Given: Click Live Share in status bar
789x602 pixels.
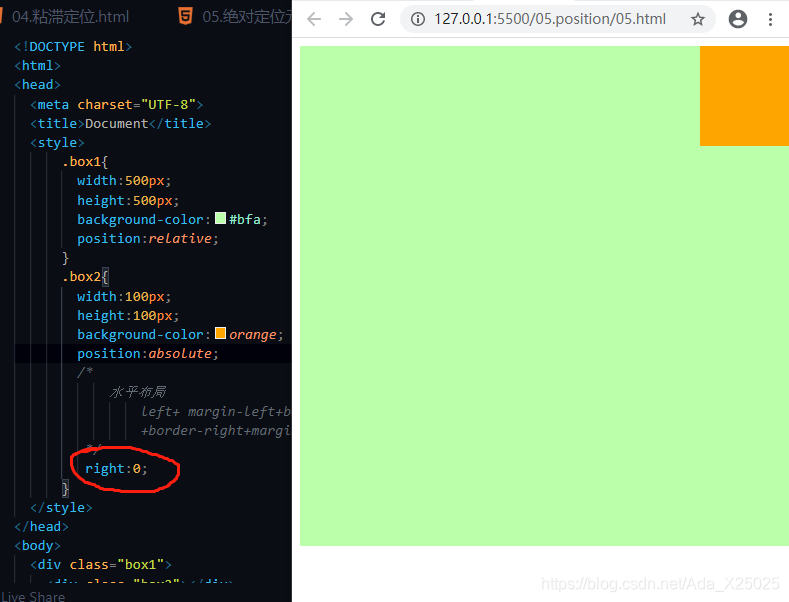Looking at the screenshot, I should tap(33, 596).
